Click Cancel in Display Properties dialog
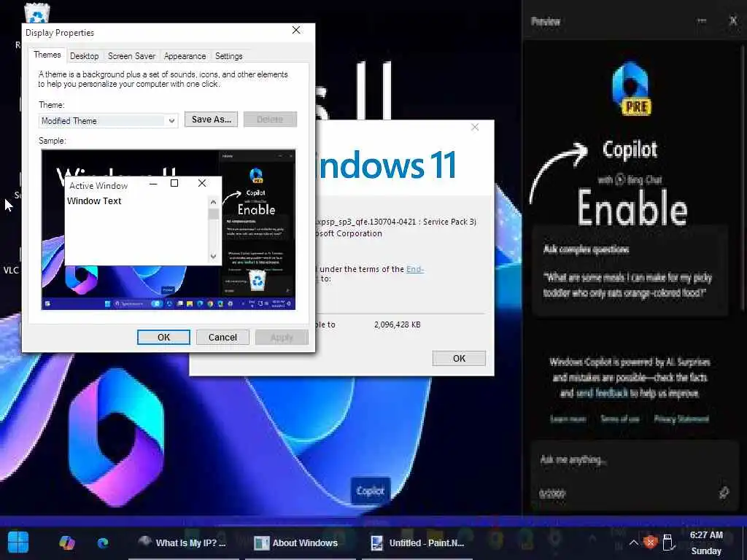Image resolution: width=747 pixels, height=560 pixels. point(222,337)
